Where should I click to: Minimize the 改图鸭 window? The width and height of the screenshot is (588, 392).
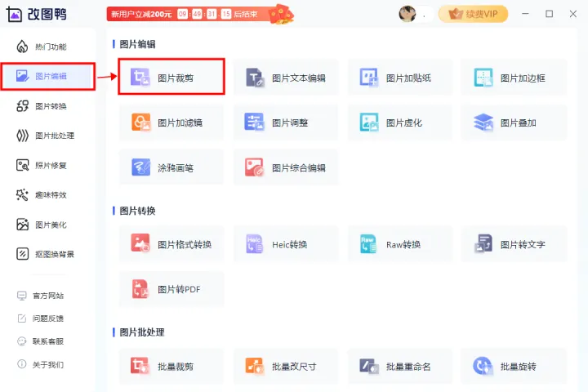coord(525,14)
